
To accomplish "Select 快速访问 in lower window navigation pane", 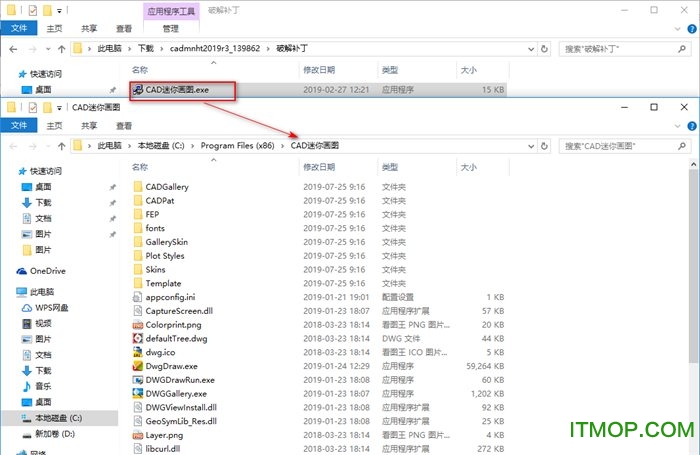I will click(46, 171).
